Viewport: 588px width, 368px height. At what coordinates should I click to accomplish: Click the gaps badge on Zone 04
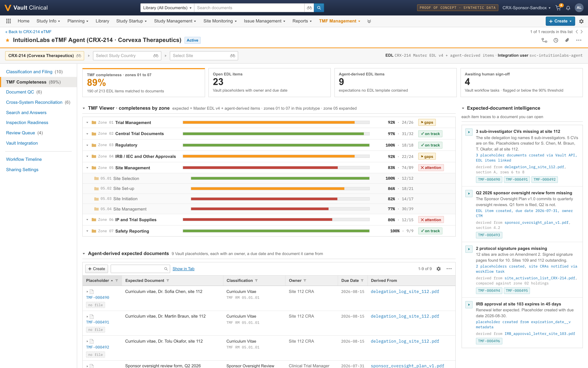[x=427, y=157]
